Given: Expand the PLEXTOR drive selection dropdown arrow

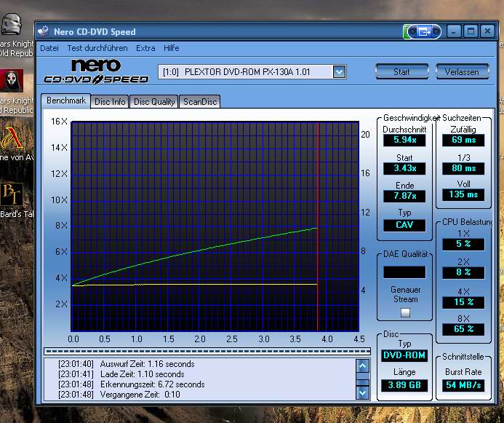Looking at the screenshot, I should 340,72.
